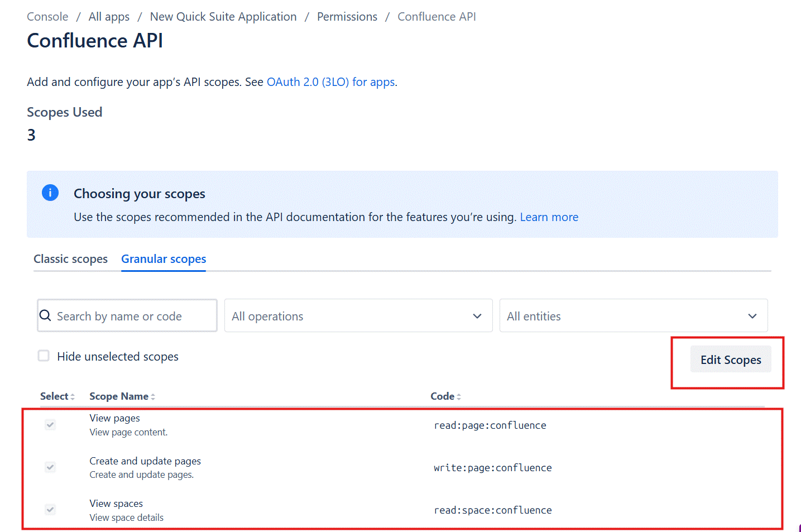Click the Confluence API breadcrumb text
Screen dimensions: 801x532
click(437, 17)
